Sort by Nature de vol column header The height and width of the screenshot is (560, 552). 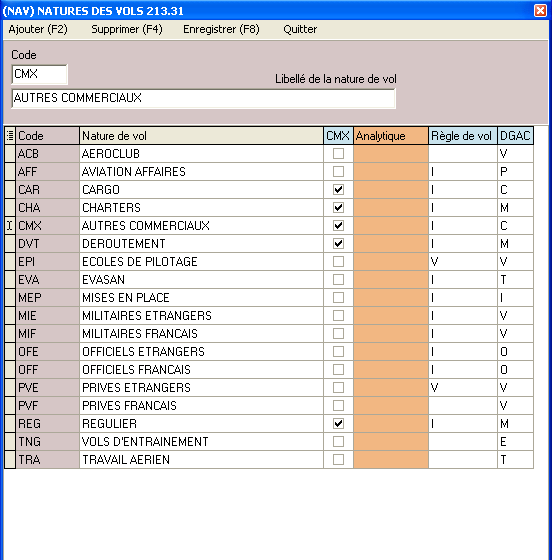[x=201, y=136]
